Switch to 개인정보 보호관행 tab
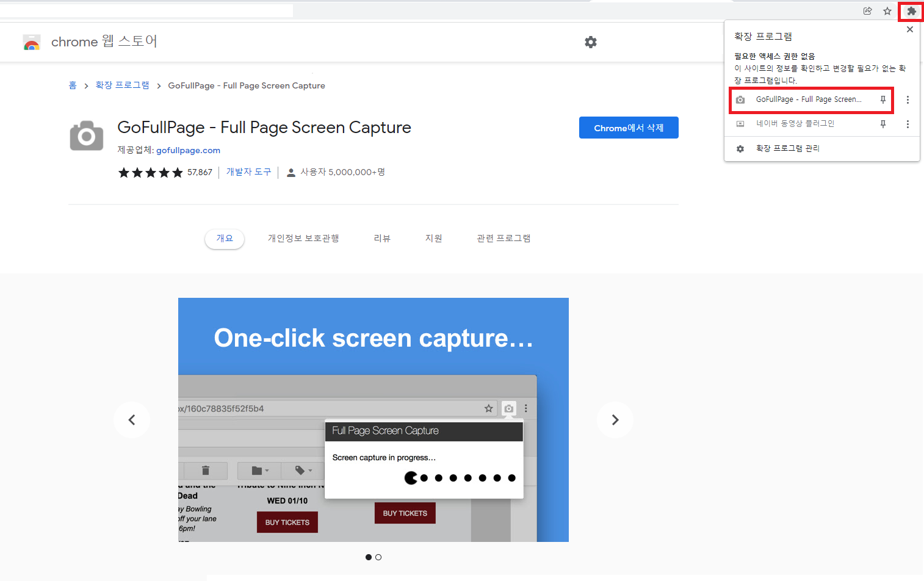924x581 pixels. pyautogui.click(x=303, y=239)
